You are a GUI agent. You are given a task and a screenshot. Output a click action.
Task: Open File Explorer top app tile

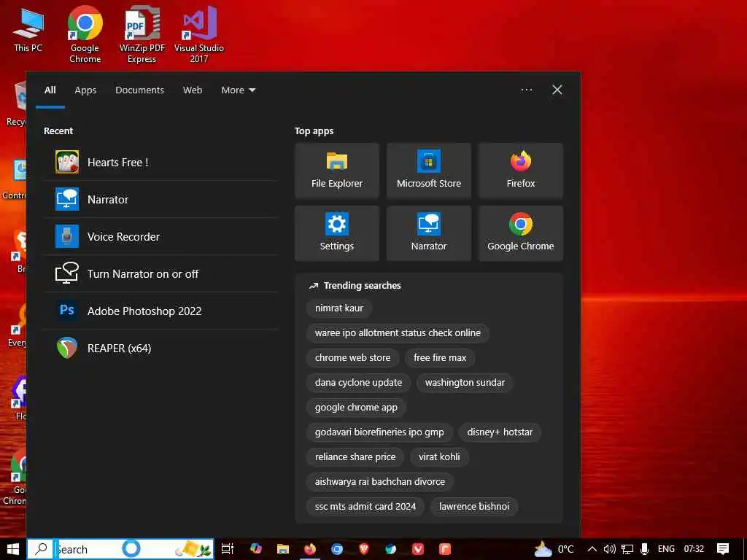[x=337, y=171]
